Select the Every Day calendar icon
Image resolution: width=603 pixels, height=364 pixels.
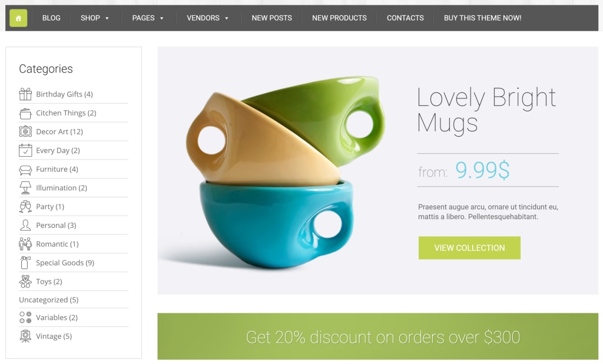[25, 150]
